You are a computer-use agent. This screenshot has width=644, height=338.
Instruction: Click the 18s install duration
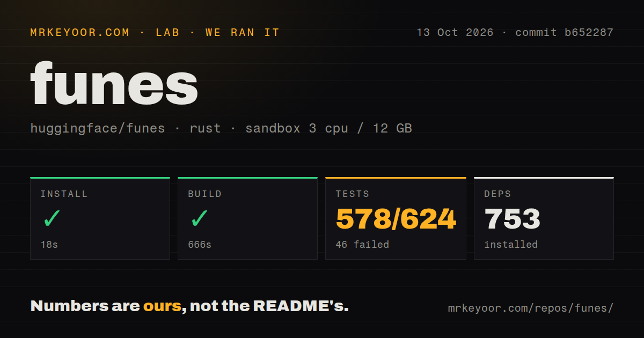49,245
